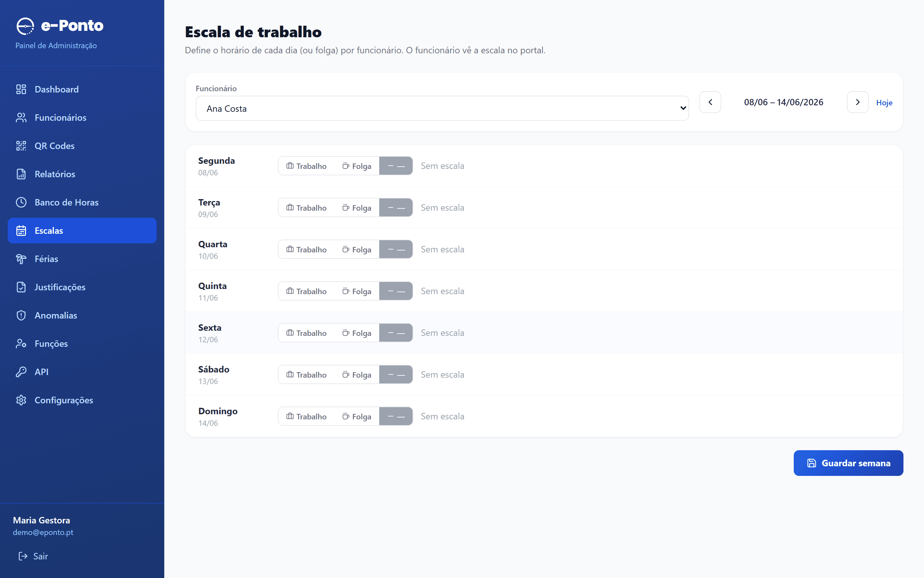
Task: Click the Sair logout icon
Action: click(x=23, y=556)
